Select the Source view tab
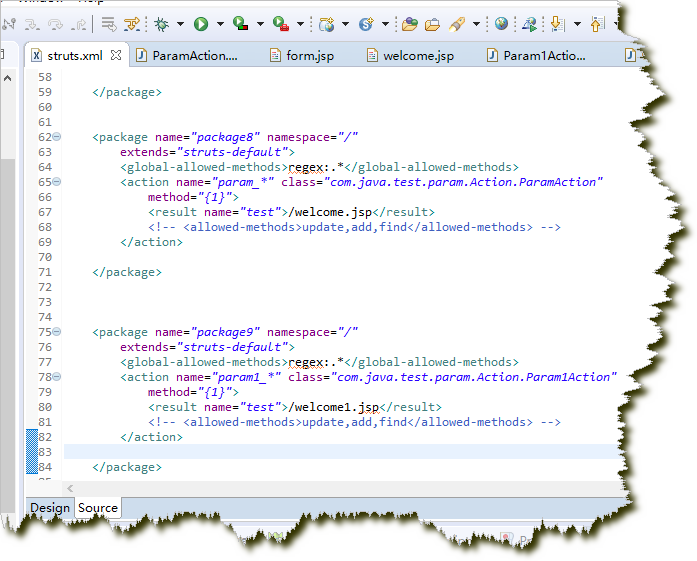The height and width of the screenshot is (561, 697). coord(98,508)
